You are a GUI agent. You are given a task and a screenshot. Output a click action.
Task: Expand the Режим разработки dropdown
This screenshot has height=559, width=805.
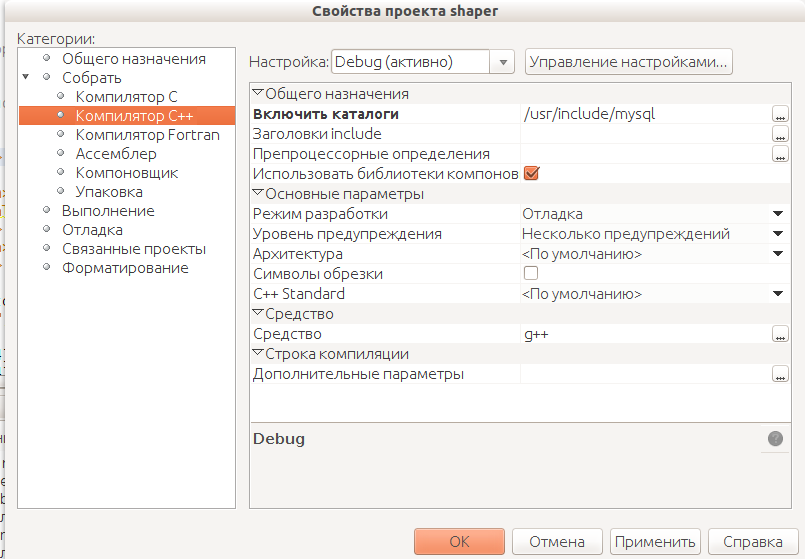point(777,214)
